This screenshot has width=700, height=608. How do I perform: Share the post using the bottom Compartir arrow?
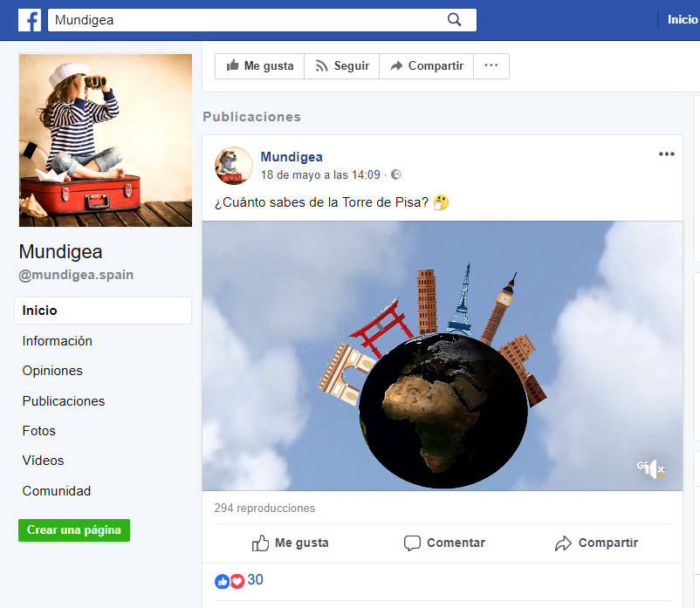[x=596, y=543]
